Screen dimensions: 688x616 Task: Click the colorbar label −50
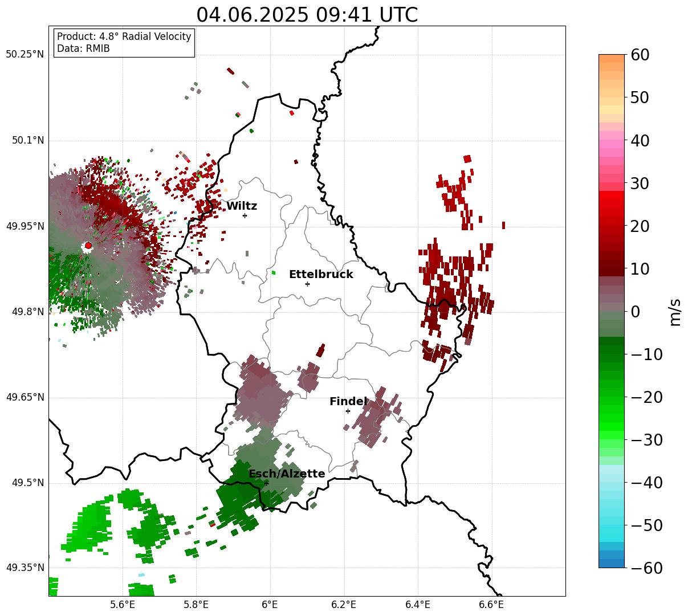coord(646,525)
